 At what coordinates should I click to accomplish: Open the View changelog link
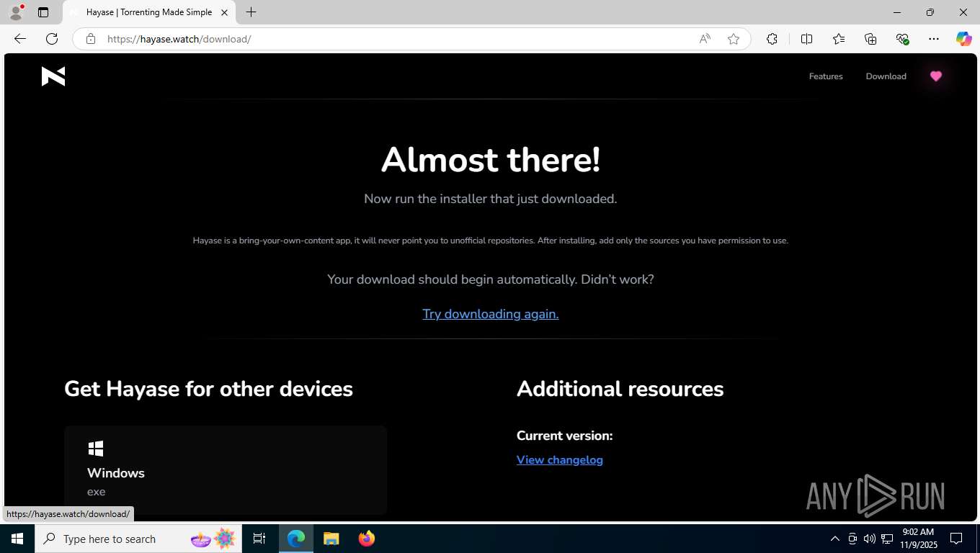click(560, 460)
